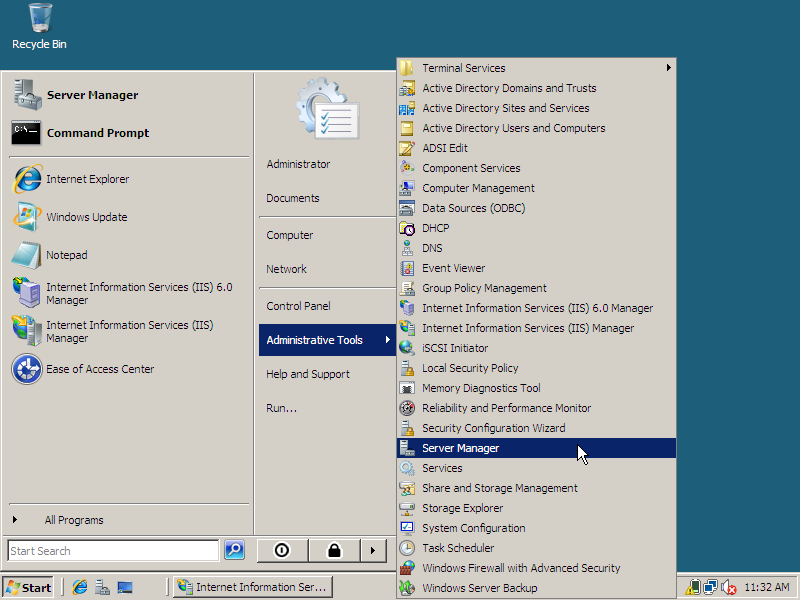
Task: Switch to Internet Information Services taskbar button
Action: [x=253, y=587]
